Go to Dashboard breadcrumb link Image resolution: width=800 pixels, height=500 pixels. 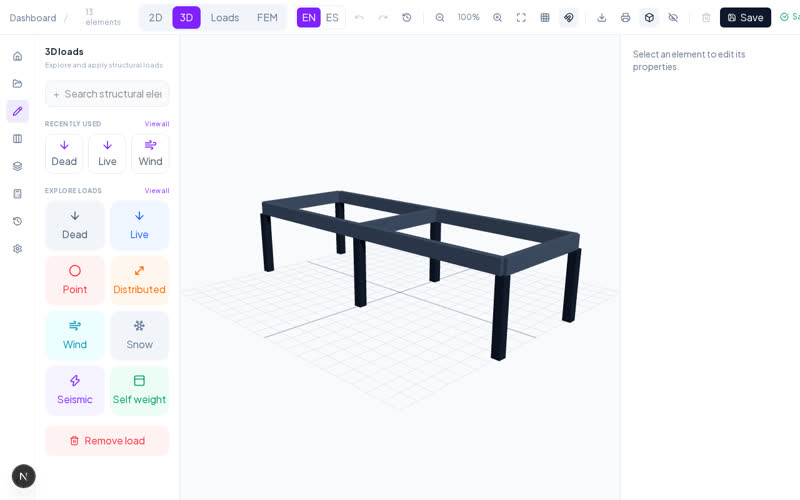click(33, 18)
